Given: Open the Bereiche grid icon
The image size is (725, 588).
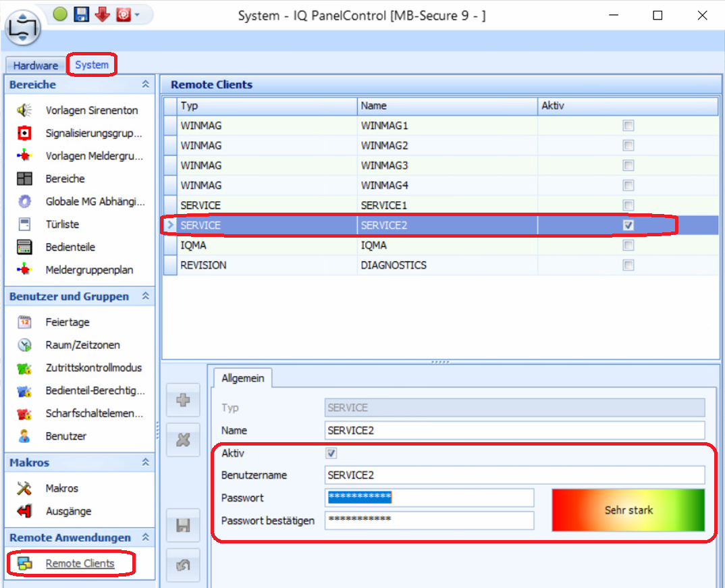Looking at the screenshot, I should [x=24, y=178].
